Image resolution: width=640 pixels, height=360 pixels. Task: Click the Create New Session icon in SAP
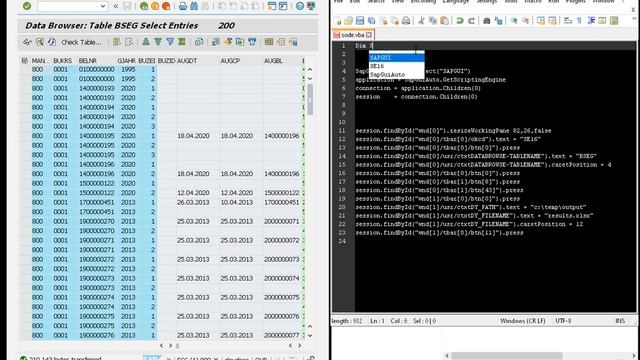click(271, 6)
